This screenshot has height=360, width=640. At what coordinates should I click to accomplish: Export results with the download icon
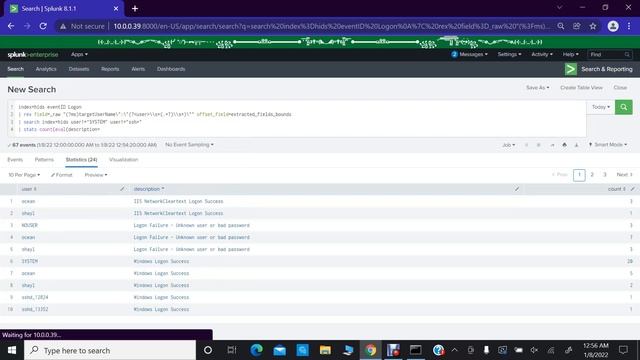tap(576, 145)
